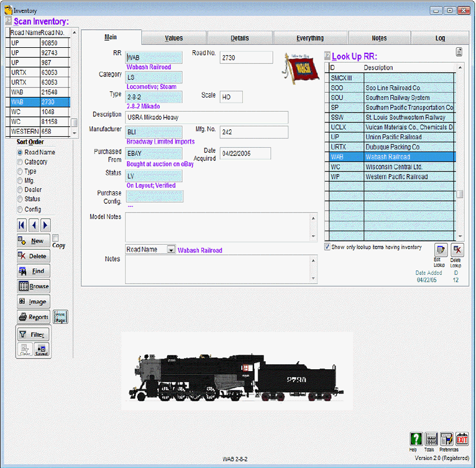476x468 pixels.
Task: Click the Print Page icon
Action: pos(60,317)
